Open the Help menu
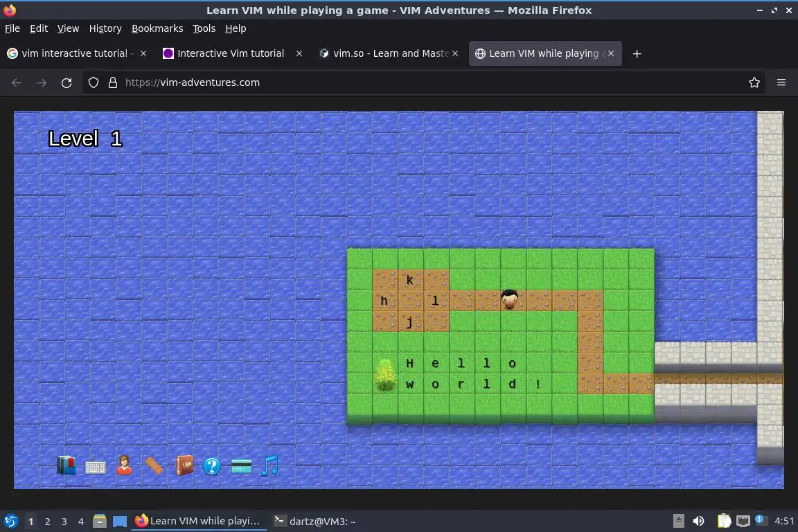798x532 pixels. pos(236,28)
